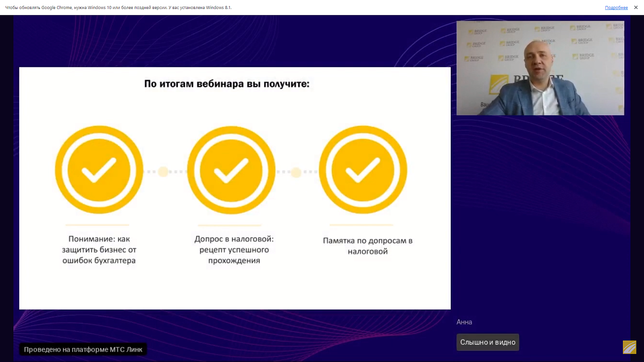Viewport: 644px width, 362px height.
Task: Dismiss the Chrome update notification
Action: [x=636, y=7]
